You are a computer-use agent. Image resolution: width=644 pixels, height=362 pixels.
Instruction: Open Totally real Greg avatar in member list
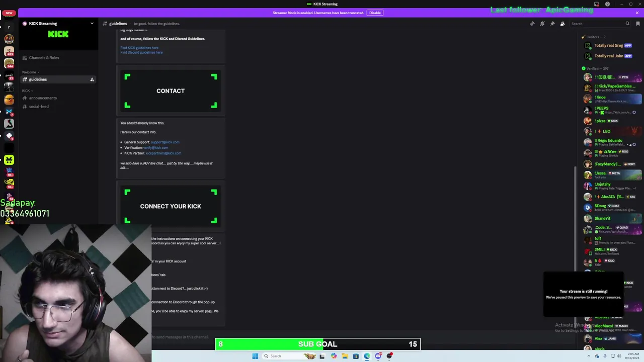click(x=587, y=46)
